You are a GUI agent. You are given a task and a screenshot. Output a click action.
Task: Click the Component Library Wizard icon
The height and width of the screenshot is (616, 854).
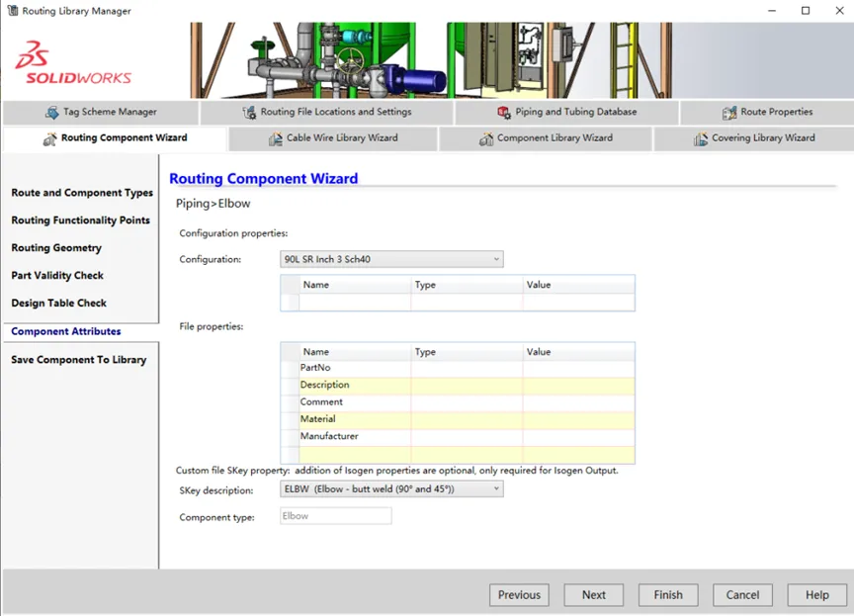(x=486, y=138)
